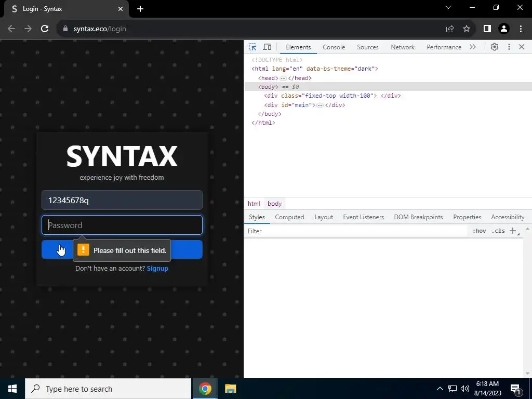Switch to the Properties tab
Screen dimensions: 532x399
[x=467, y=217]
